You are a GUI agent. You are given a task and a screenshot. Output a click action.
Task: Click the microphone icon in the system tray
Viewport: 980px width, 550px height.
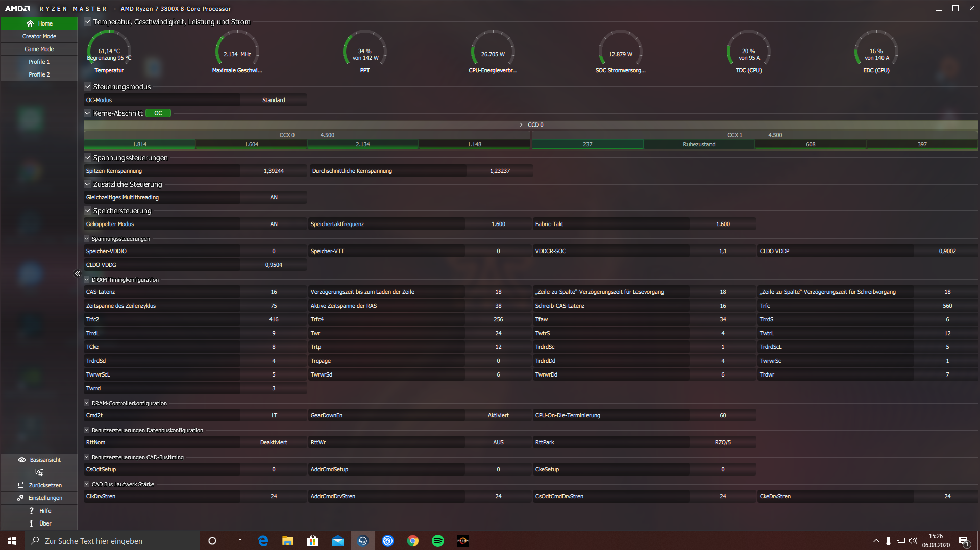coord(889,541)
